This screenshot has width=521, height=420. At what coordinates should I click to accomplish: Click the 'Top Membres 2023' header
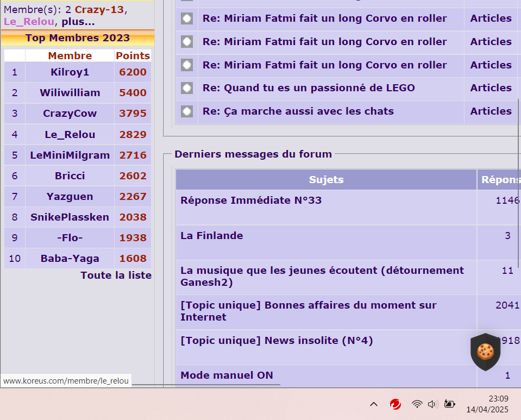click(x=77, y=38)
